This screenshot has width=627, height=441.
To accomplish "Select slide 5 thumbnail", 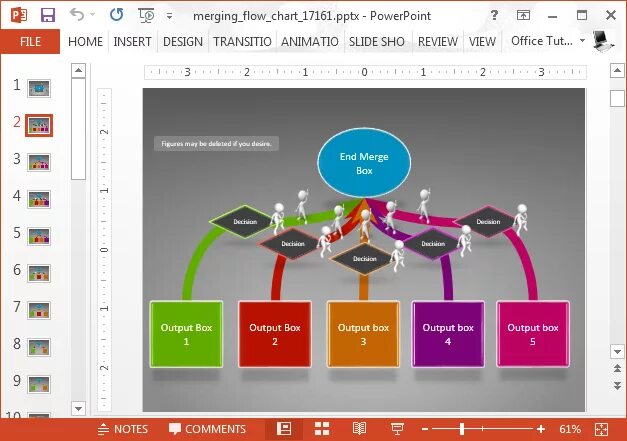I will [x=39, y=236].
